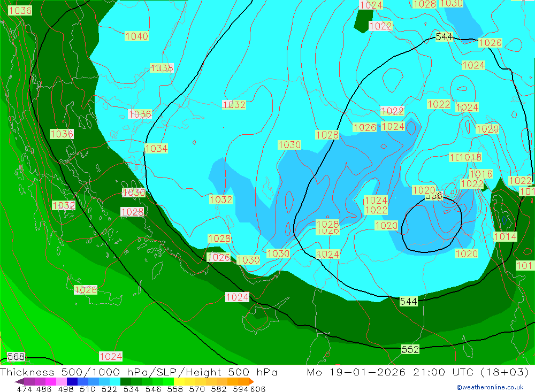Select legend value 486
Screen dimensions: 535x392
pos(44,389)
